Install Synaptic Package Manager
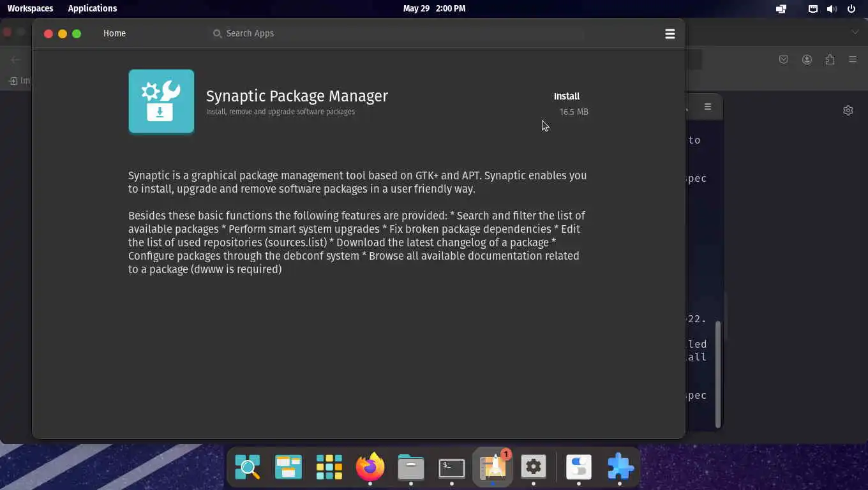 (x=566, y=96)
